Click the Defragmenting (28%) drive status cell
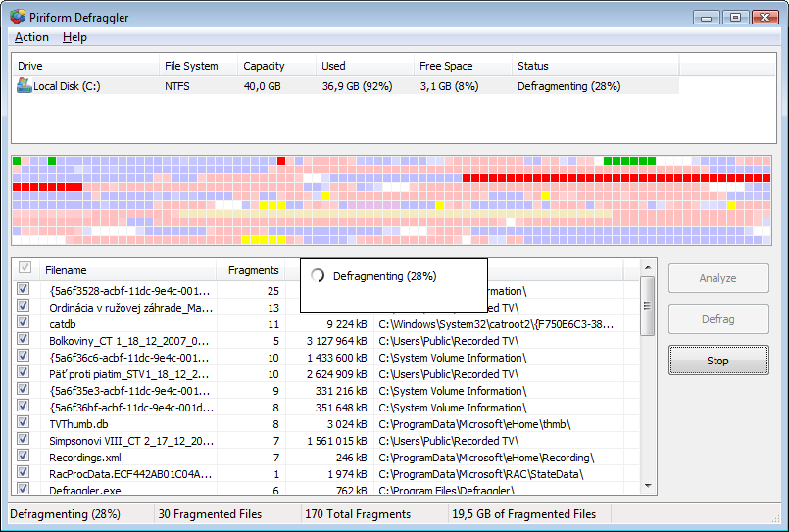The height and width of the screenshot is (532, 789). pyautogui.click(x=569, y=86)
